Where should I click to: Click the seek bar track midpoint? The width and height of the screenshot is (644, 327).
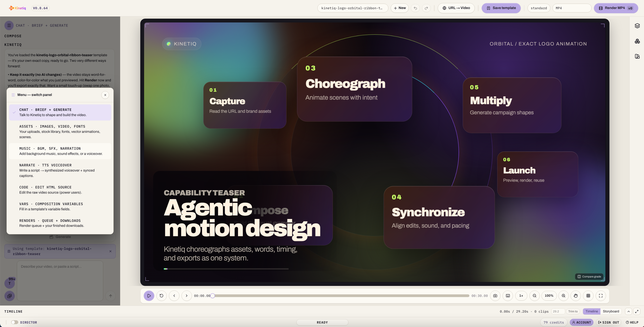(341, 296)
